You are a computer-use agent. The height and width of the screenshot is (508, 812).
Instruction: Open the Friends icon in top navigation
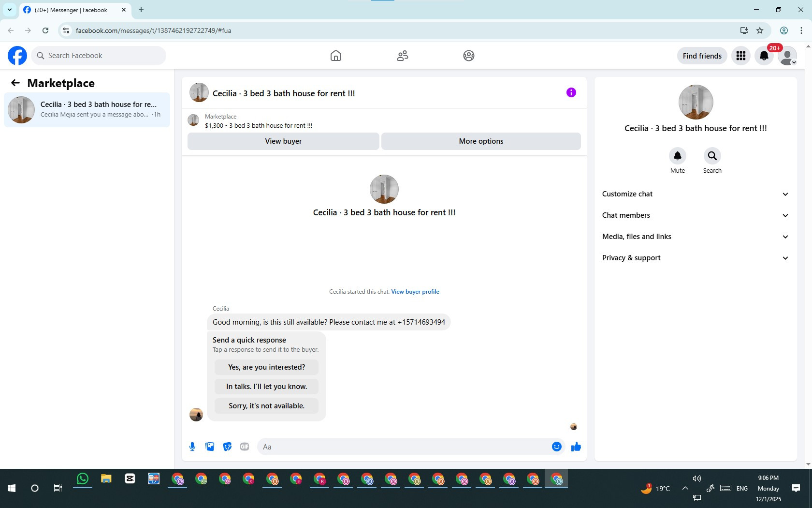403,56
